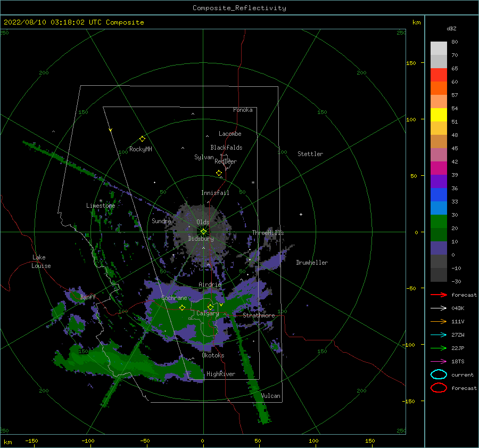The width and height of the screenshot is (479, 448).
Task: Click the red 65 dBZ color swatch
Action: 439,75
